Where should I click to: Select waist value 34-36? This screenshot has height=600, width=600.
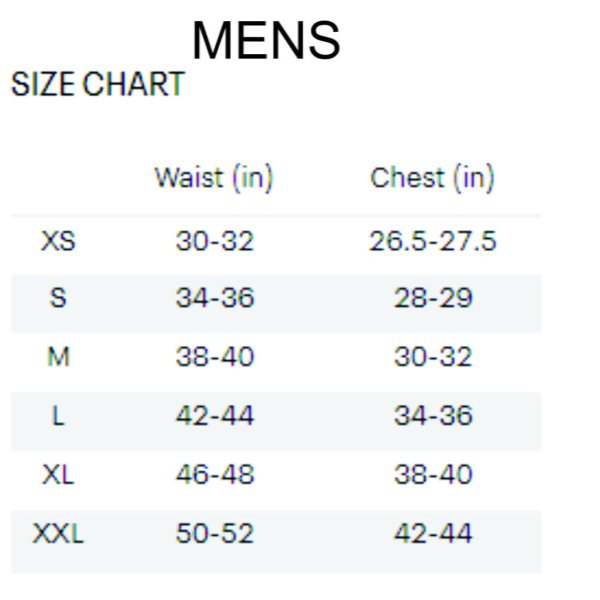coord(215,299)
